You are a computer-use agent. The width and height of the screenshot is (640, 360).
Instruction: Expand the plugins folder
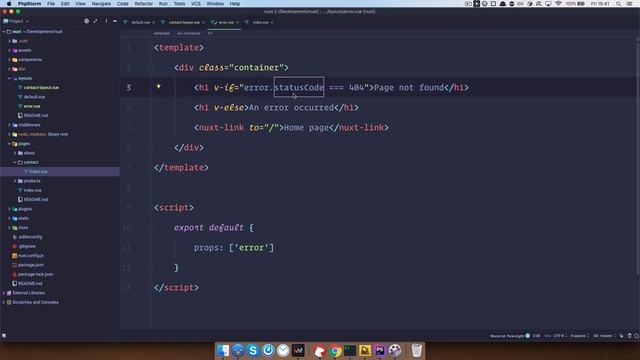coord(9,209)
